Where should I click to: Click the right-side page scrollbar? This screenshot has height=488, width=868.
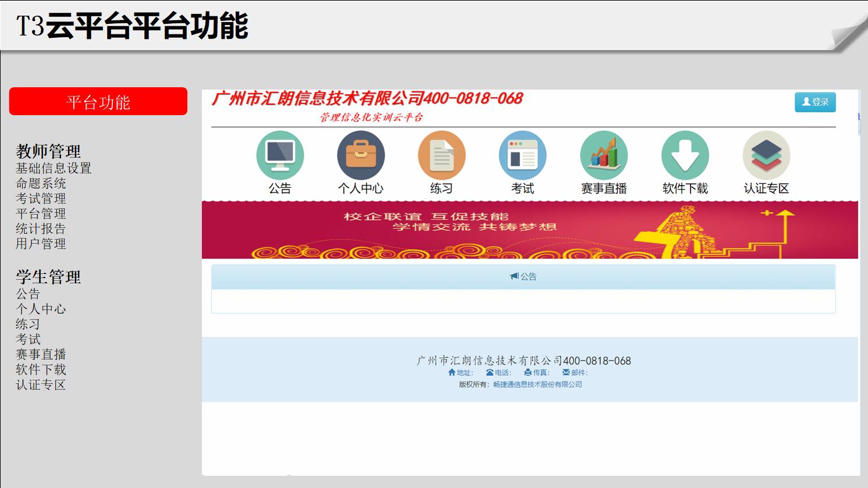(860, 116)
